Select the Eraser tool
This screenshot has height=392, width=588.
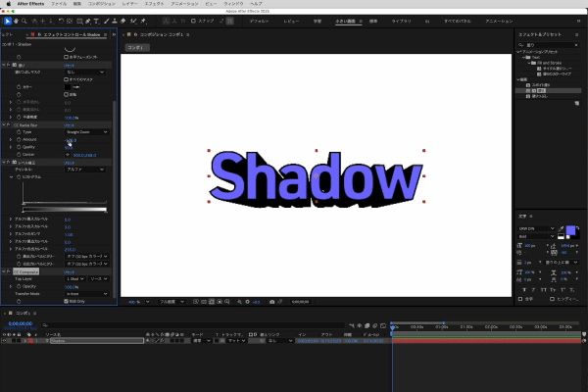[x=123, y=21]
